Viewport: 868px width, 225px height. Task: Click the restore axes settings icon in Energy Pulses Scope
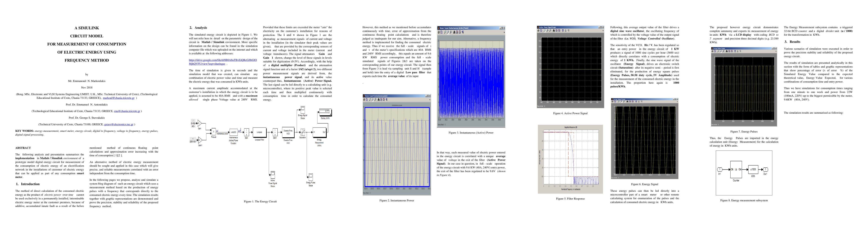pyautogui.click(x=732, y=51)
